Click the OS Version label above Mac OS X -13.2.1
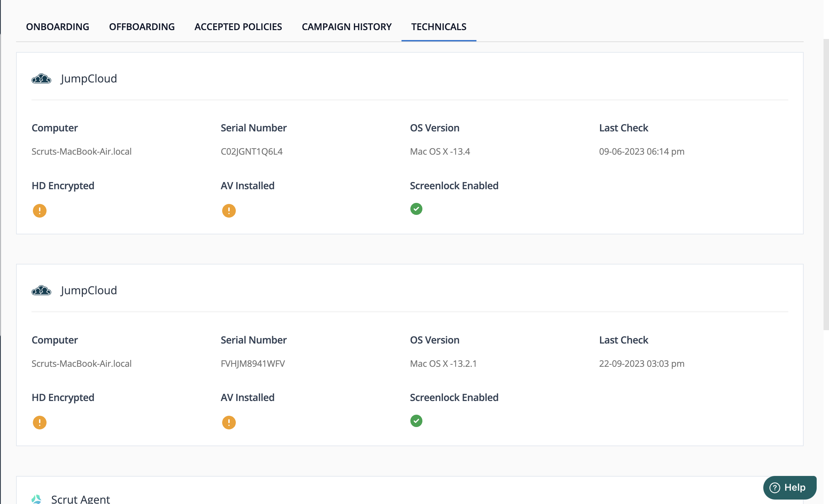The image size is (829, 504). tap(435, 340)
